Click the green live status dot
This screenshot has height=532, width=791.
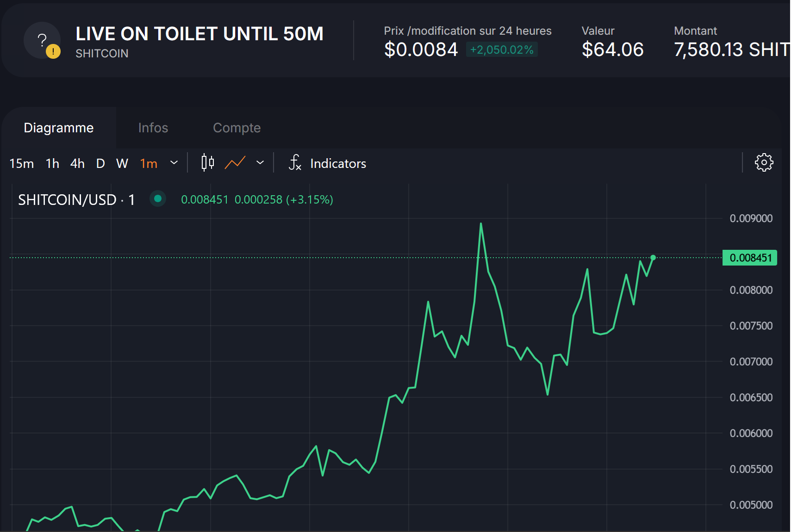[x=158, y=199]
